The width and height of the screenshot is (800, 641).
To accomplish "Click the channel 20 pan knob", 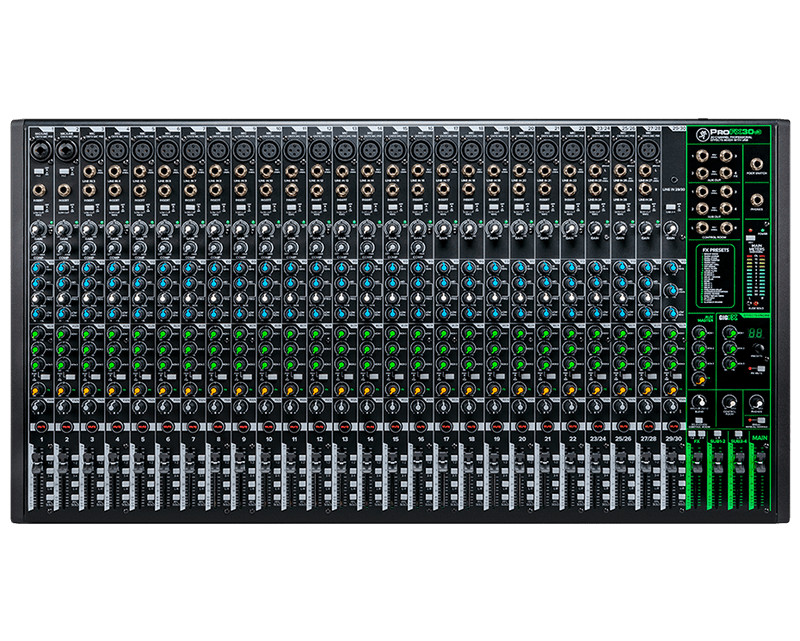I will click(519, 408).
